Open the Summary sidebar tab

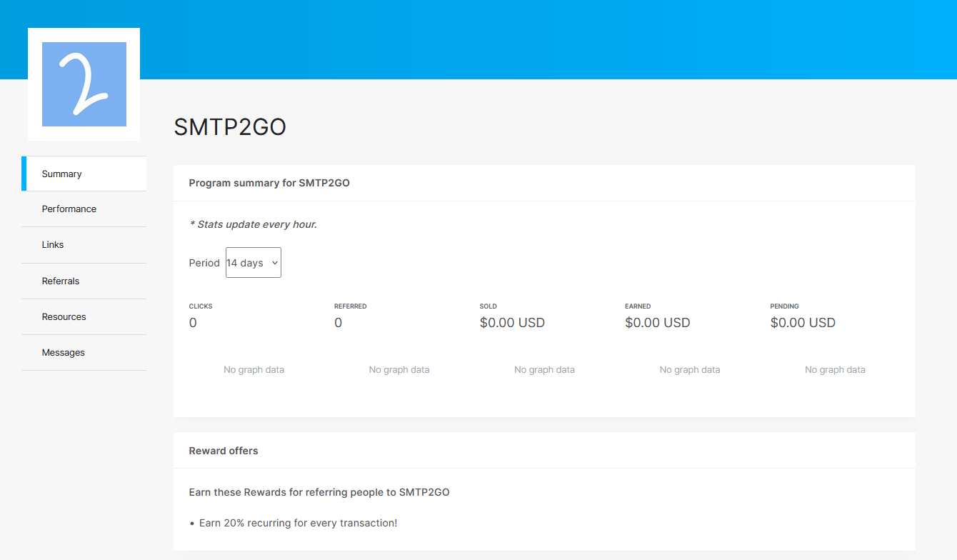click(84, 174)
